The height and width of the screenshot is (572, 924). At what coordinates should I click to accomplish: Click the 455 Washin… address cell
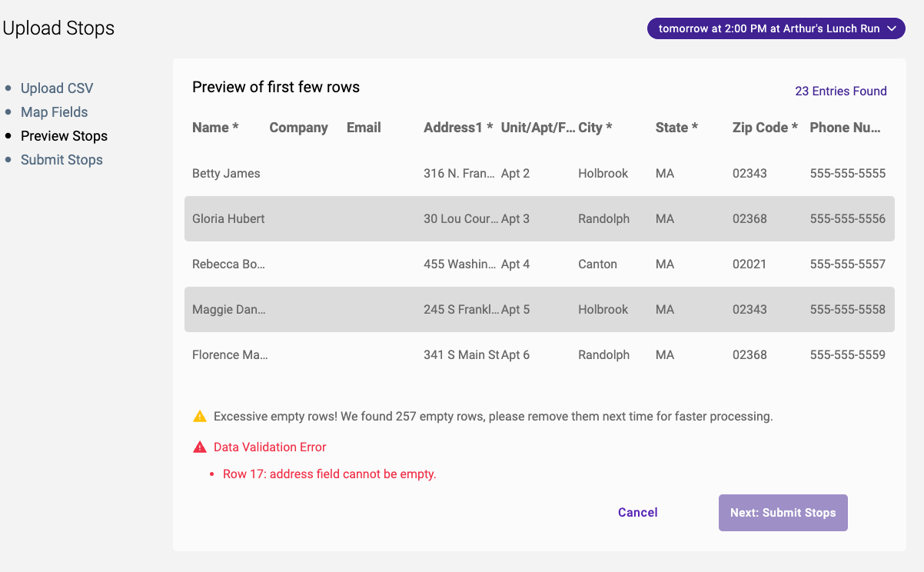click(460, 264)
